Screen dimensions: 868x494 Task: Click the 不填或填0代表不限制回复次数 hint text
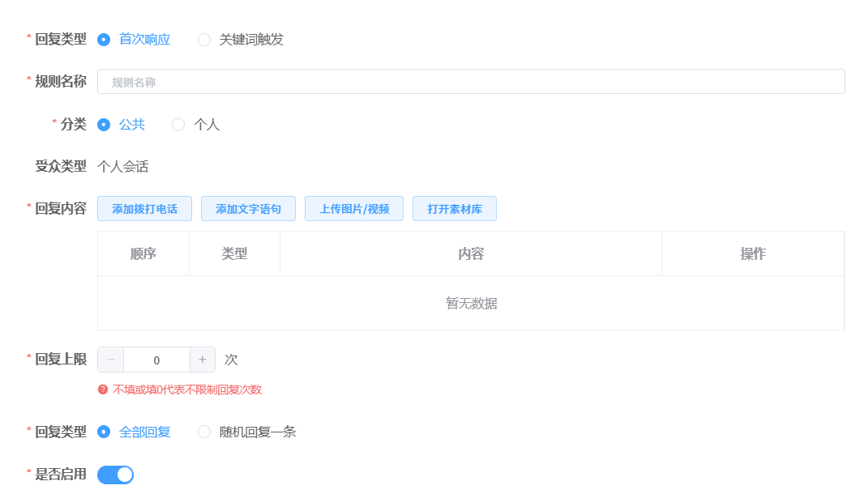point(187,390)
